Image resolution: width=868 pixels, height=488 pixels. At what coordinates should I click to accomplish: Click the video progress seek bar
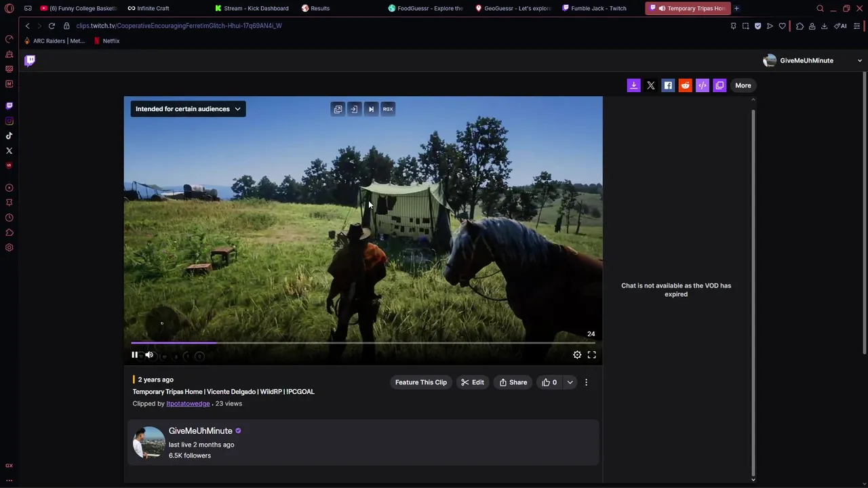pos(363,343)
